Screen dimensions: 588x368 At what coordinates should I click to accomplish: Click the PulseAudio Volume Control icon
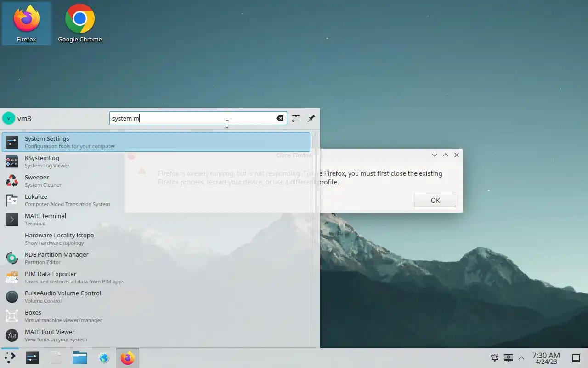(x=12, y=297)
